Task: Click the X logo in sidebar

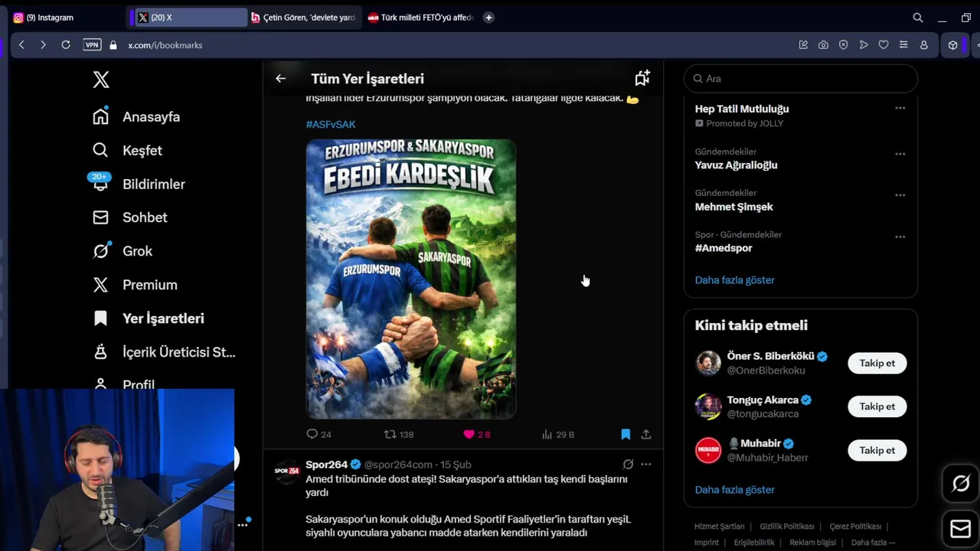Action: 101,80
